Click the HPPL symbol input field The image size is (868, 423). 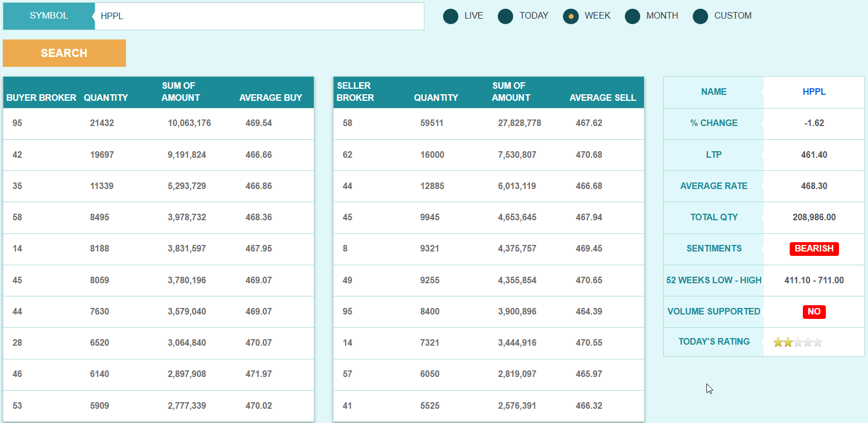click(259, 16)
